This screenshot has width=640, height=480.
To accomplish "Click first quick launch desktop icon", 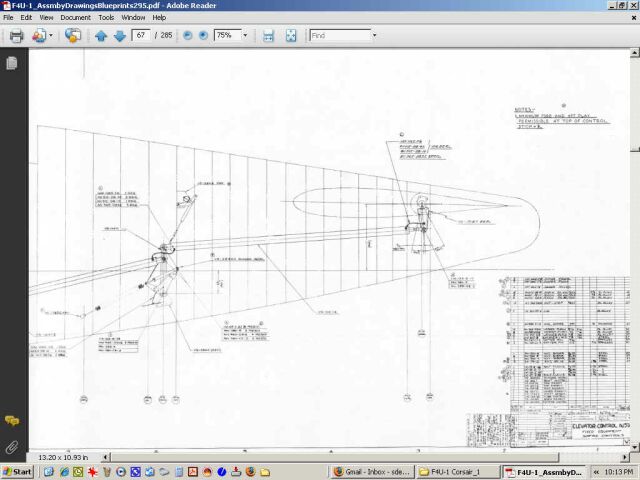I will pos(49,472).
